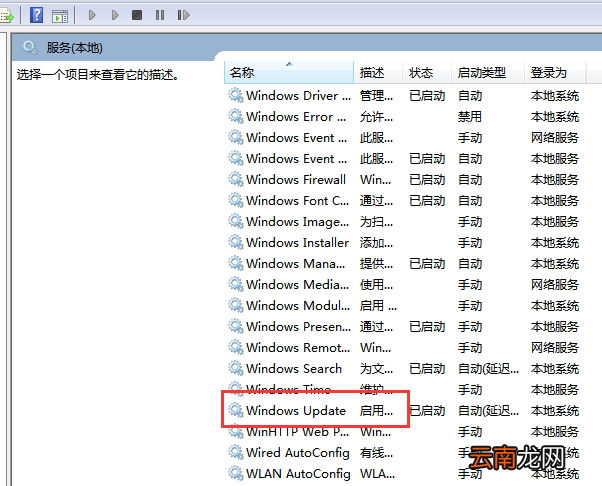Image resolution: width=602 pixels, height=486 pixels.
Task: Select Windows Event service logged as 本地服务
Action: pyautogui.click(x=296, y=159)
